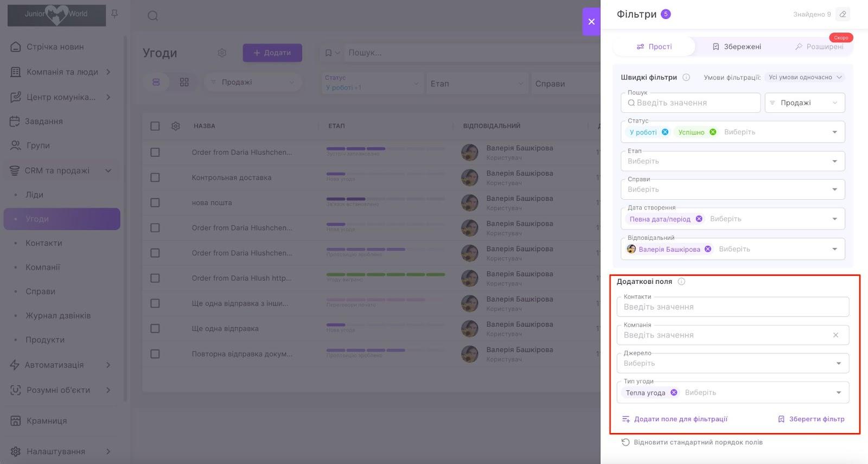The image size is (868, 464).
Task: Click 'Зберегти фільтр' link
Action: [811, 419]
